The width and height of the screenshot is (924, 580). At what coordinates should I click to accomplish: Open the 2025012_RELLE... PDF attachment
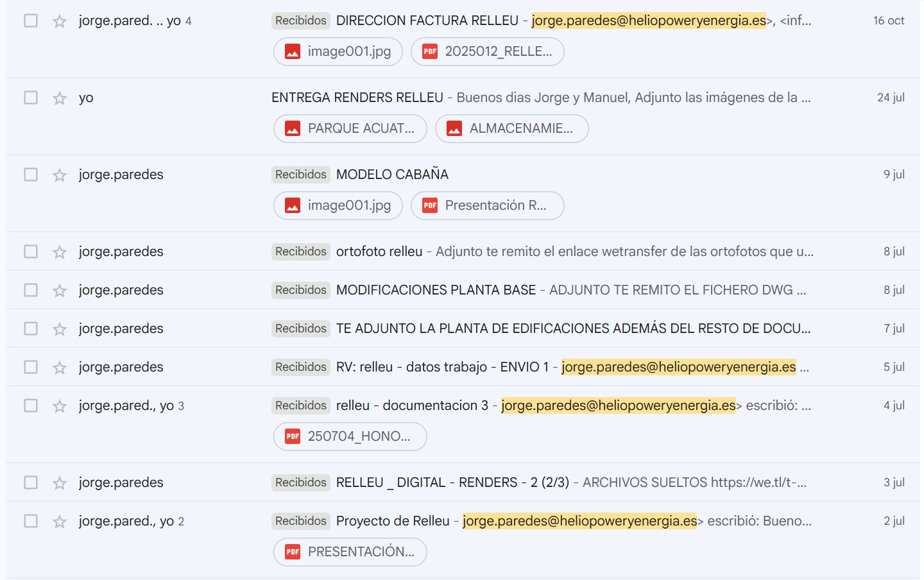pyautogui.click(x=488, y=51)
